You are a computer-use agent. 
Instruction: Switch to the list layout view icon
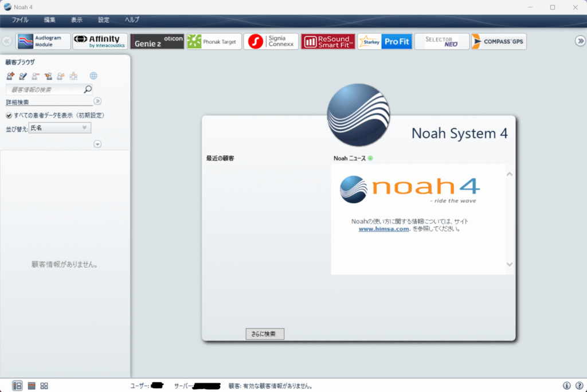pyautogui.click(x=32, y=386)
